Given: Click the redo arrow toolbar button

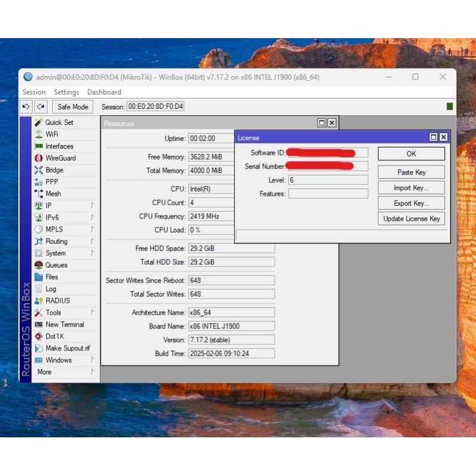Looking at the screenshot, I should tap(40, 107).
